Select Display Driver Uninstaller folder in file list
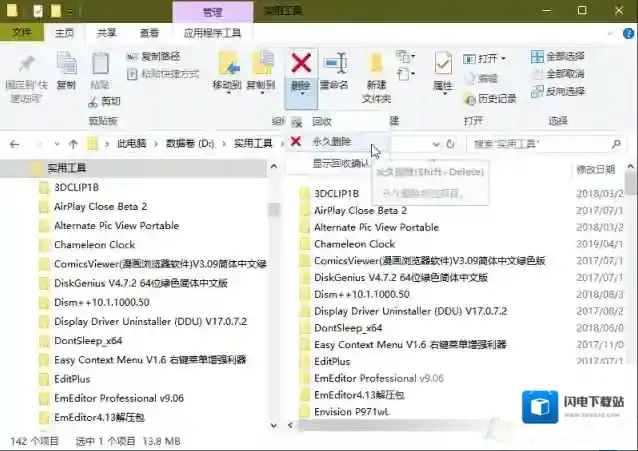The image size is (638, 451). [410, 311]
